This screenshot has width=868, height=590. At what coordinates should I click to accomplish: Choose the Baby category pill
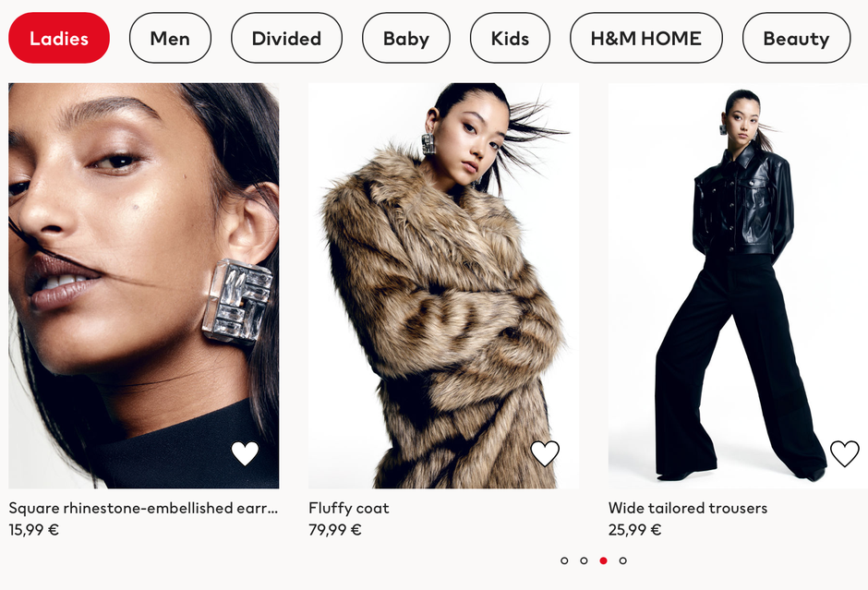tap(405, 38)
